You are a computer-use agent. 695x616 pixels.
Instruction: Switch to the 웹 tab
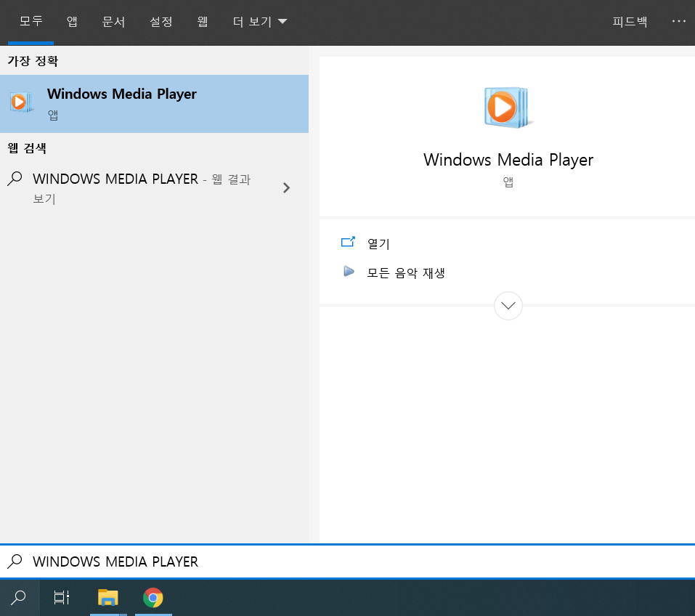tap(203, 21)
